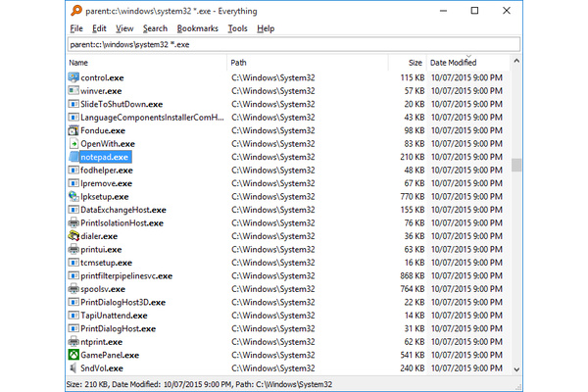
Task: Click the OpenWith.exe arrow icon
Action: click(x=73, y=144)
